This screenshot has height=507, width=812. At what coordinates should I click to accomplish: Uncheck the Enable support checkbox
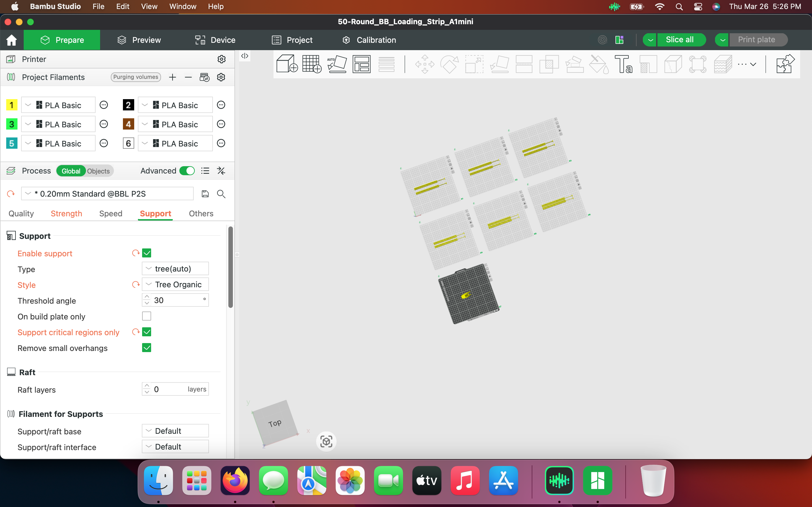147,253
